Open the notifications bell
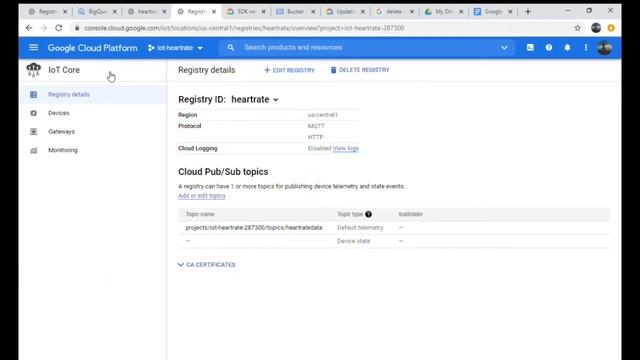The width and height of the screenshot is (640, 360). [567, 48]
